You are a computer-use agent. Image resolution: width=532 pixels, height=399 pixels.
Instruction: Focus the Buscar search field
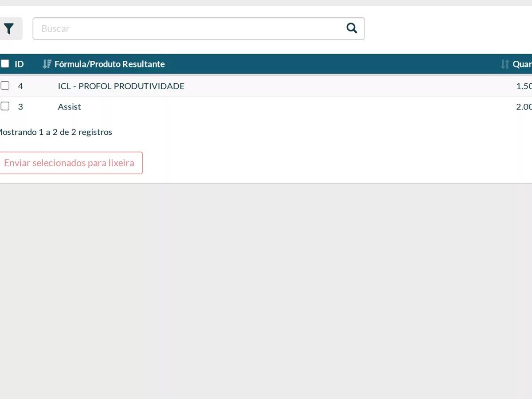click(199, 29)
